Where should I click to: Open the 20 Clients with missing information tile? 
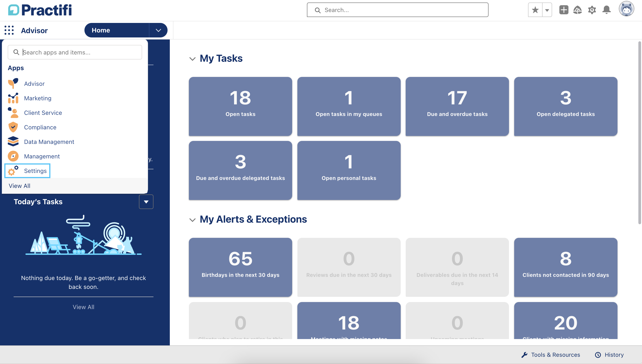pyautogui.click(x=565, y=320)
